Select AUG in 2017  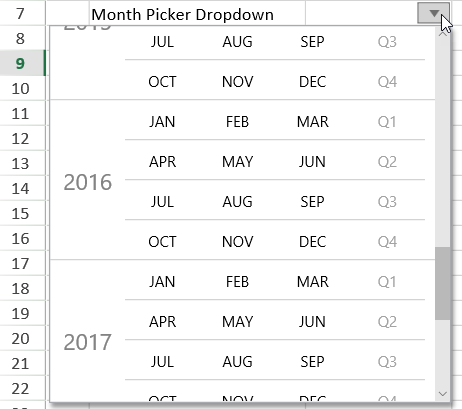pyautogui.click(x=237, y=362)
